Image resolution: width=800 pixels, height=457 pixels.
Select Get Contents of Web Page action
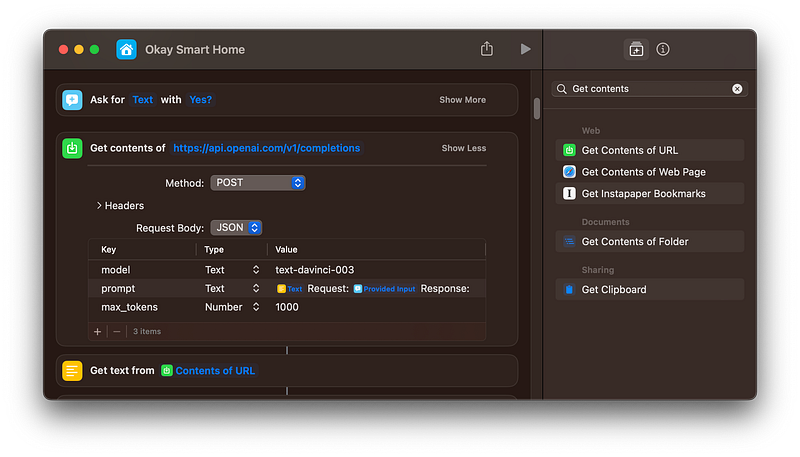click(649, 172)
